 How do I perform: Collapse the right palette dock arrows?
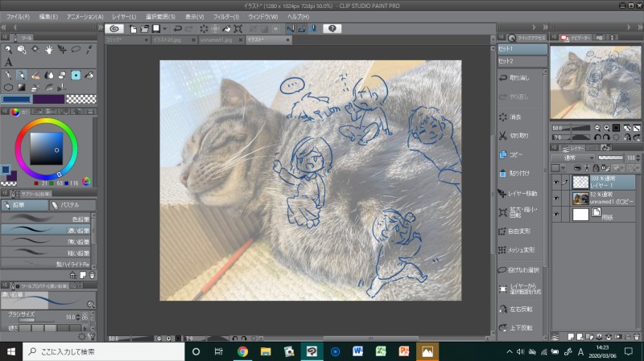pos(640,27)
